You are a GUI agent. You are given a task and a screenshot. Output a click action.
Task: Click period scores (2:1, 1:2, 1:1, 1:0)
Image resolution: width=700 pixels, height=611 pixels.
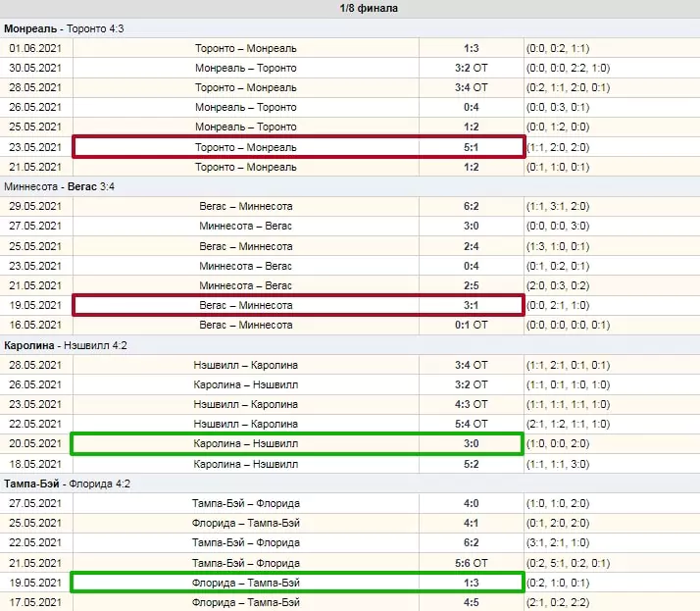pyautogui.click(x=568, y=425)
